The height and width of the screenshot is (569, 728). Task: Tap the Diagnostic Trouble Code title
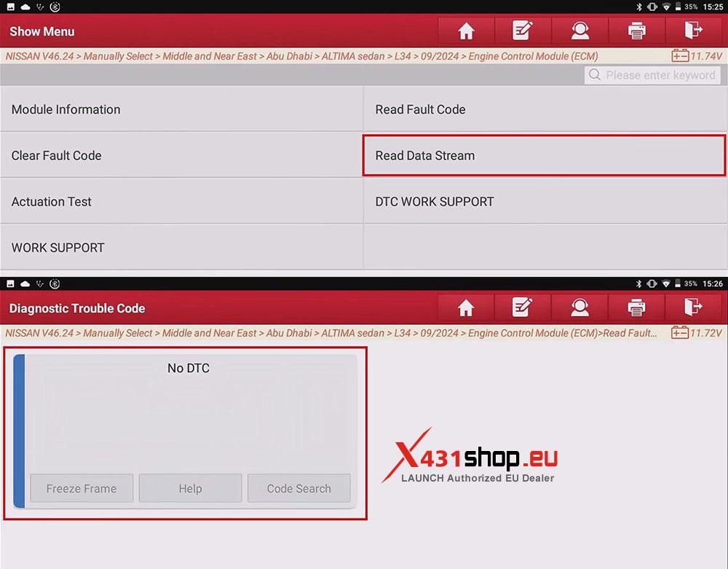coord(77,308)
